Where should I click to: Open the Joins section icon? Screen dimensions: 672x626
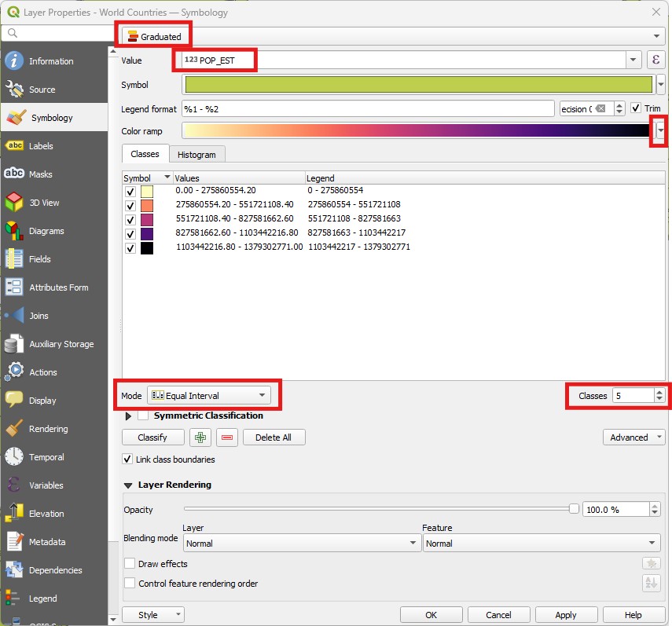pyautogui.click(x=14, y=316)
